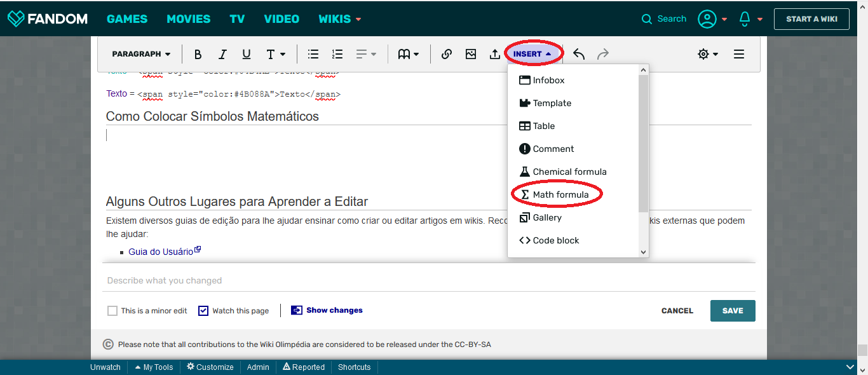Image resolution: width=868 pixels, height=375 pixels.
Task: Insert an image via media icon
Action: (x=471, y=54)
